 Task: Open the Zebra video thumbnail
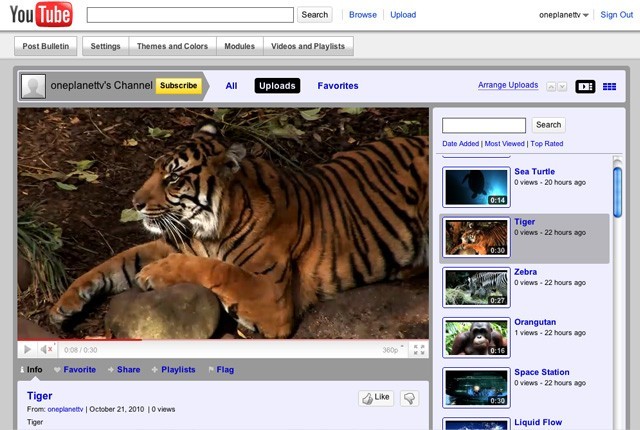coord(476,288)
